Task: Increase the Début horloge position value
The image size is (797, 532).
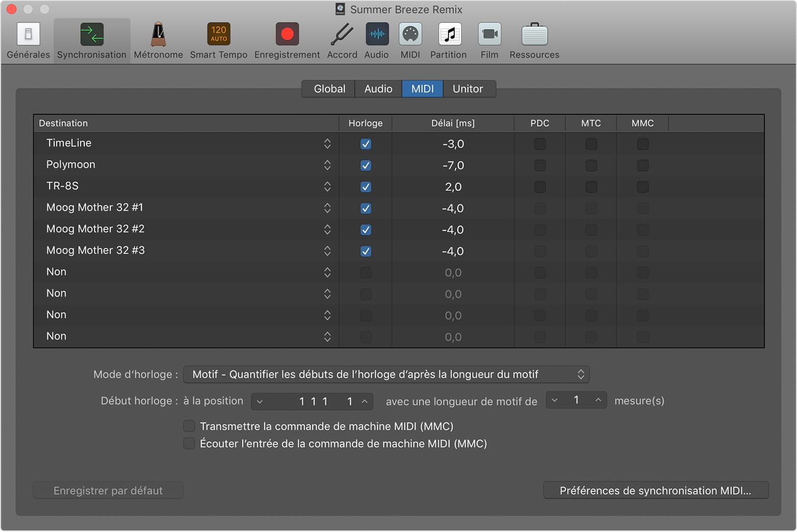Action: [x=364, y=401]
